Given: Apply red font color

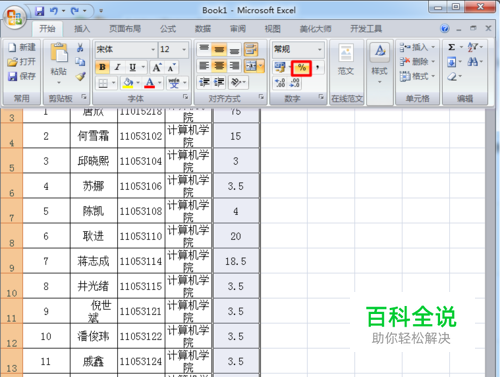Looking at the screenshot, I should [150, 83].
